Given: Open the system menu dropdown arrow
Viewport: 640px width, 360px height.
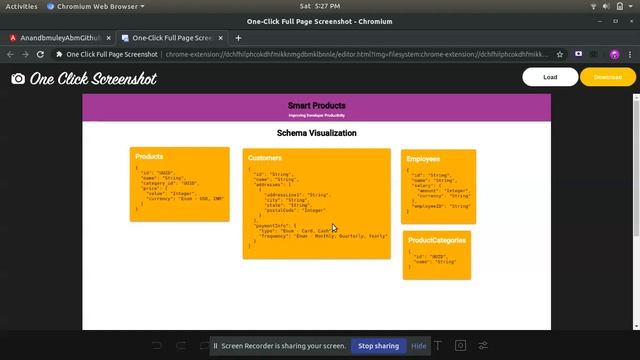Looking at the screenshot, I should pos(631,6).
